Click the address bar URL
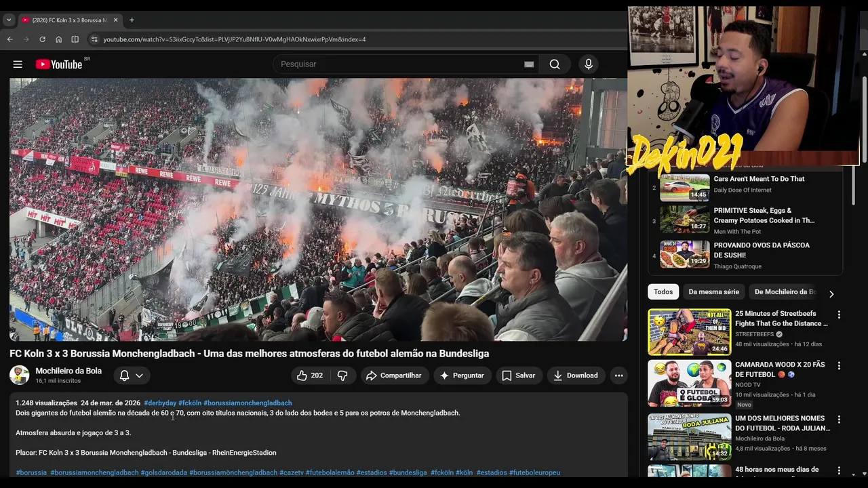 pos(235,39)
